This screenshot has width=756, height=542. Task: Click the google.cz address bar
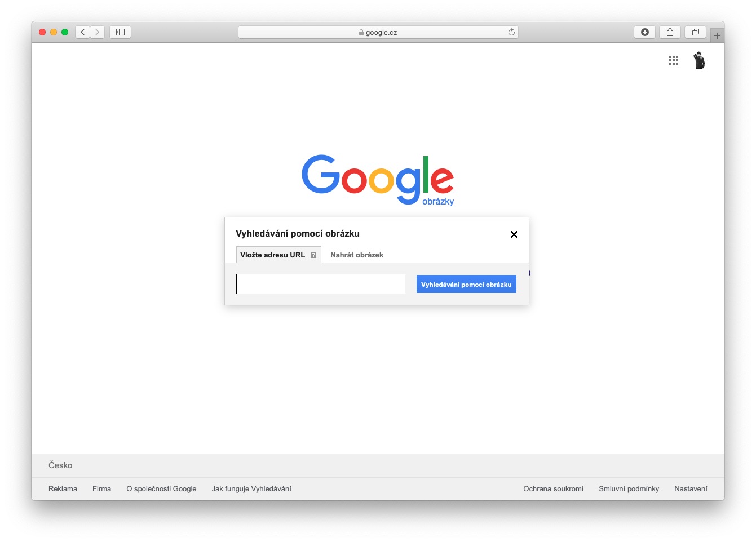pyautogui.click(x=378, y=32)
